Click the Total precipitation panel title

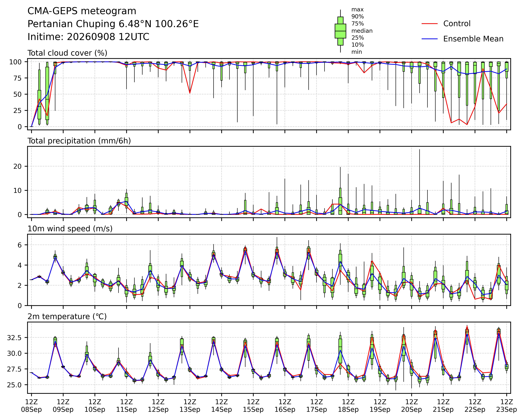(x=79, y=141)
